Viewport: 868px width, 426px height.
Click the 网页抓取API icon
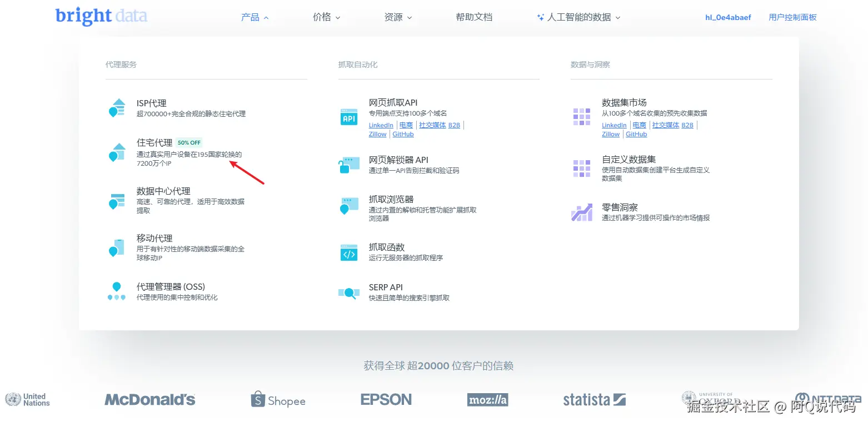pos(349,117)
